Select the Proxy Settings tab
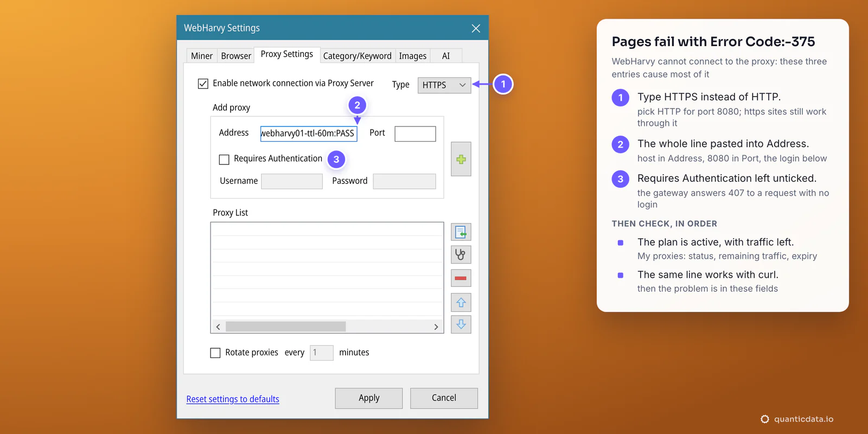 (x=287, y=54)
